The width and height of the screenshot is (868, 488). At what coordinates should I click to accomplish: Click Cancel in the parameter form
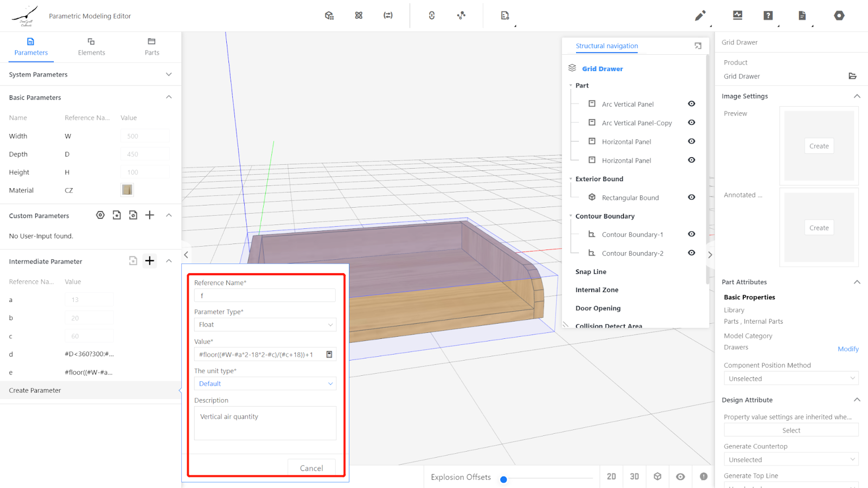(311, 468)
